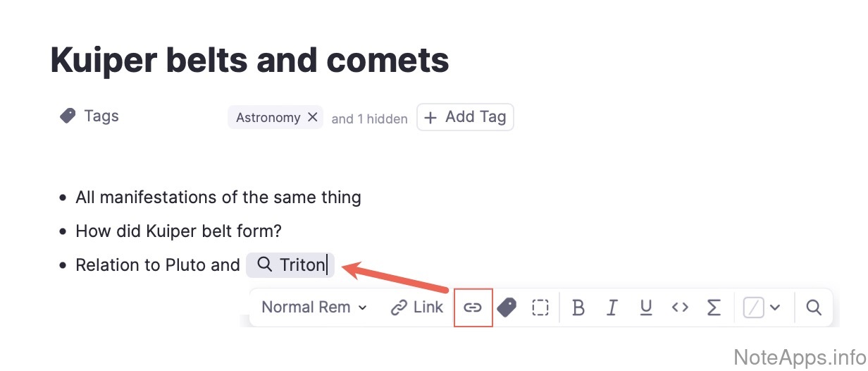Select the highlight color swatch
868x371 pixels.
tap(754, 308)
